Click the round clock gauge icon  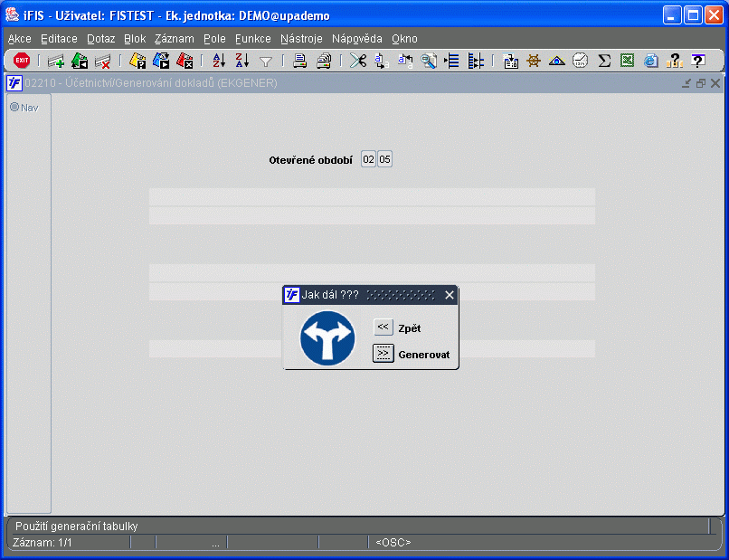click(x=580, y=61)
